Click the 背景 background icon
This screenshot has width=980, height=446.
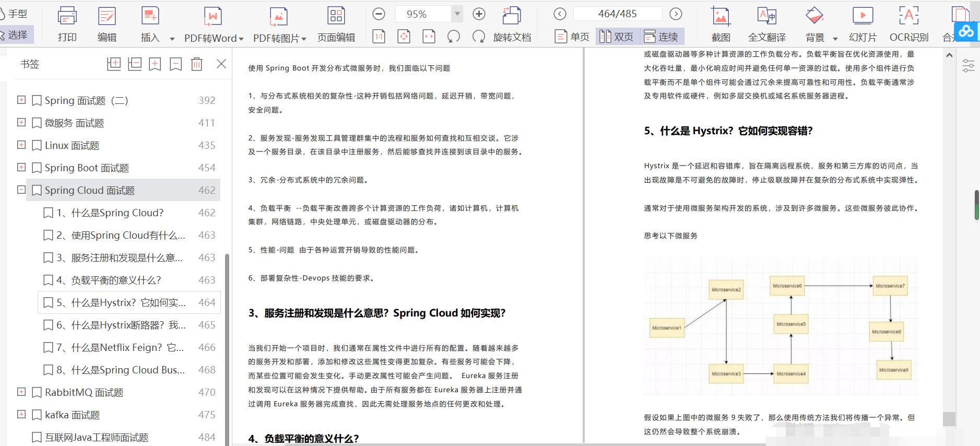coord(814,16)
